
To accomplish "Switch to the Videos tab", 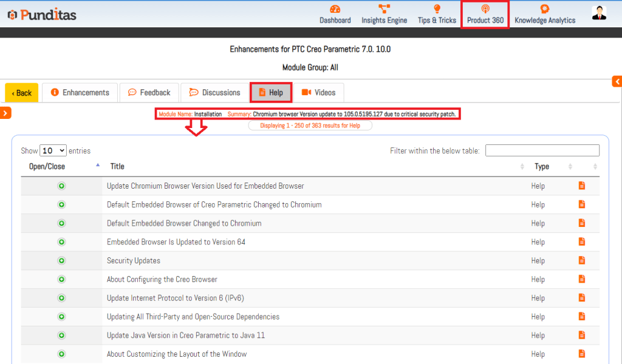I will [318, 93].
